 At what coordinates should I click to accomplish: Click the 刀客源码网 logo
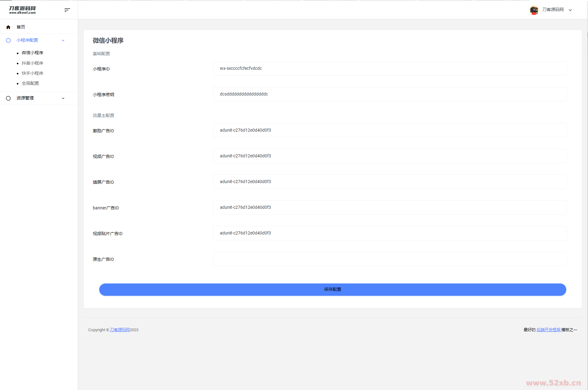22,10
